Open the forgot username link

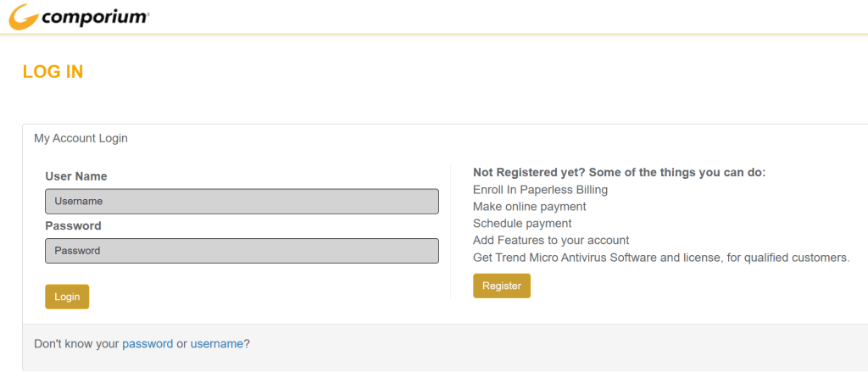coord(217,344)
